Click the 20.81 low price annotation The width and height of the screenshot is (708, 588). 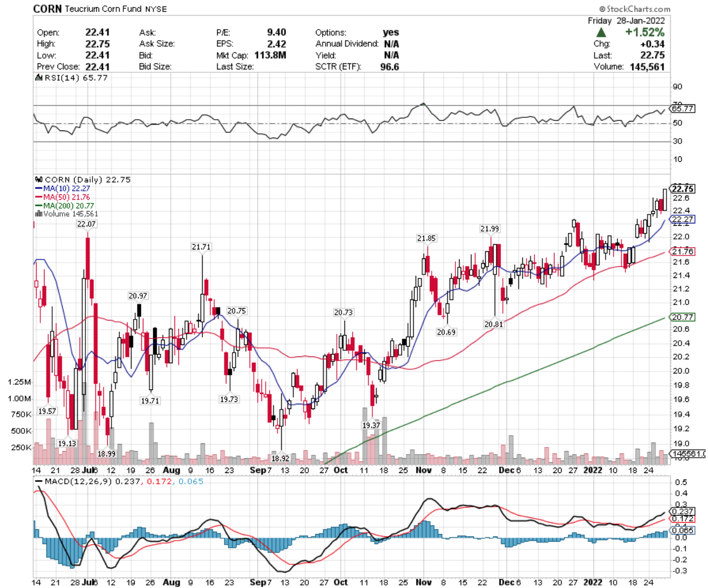click(x=493, y=324)
